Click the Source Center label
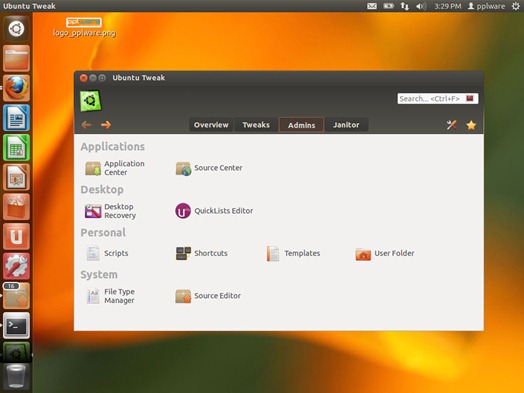 click(218, 168)
